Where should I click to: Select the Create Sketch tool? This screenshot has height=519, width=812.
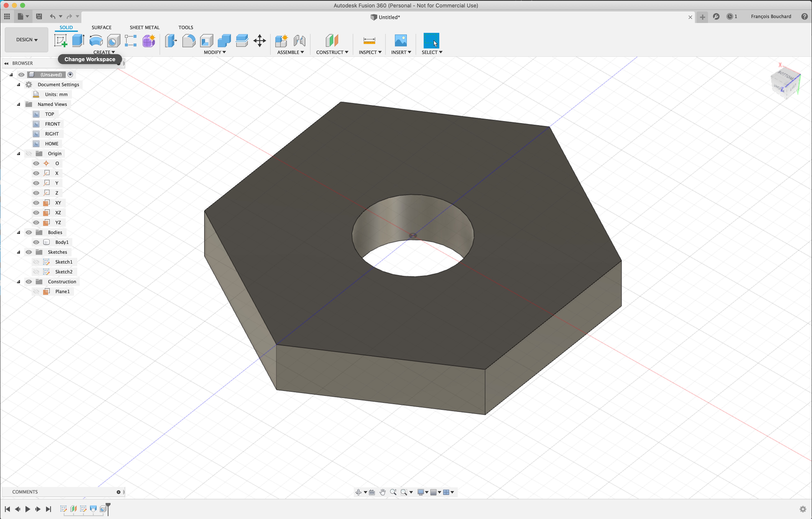coord(61,41)
